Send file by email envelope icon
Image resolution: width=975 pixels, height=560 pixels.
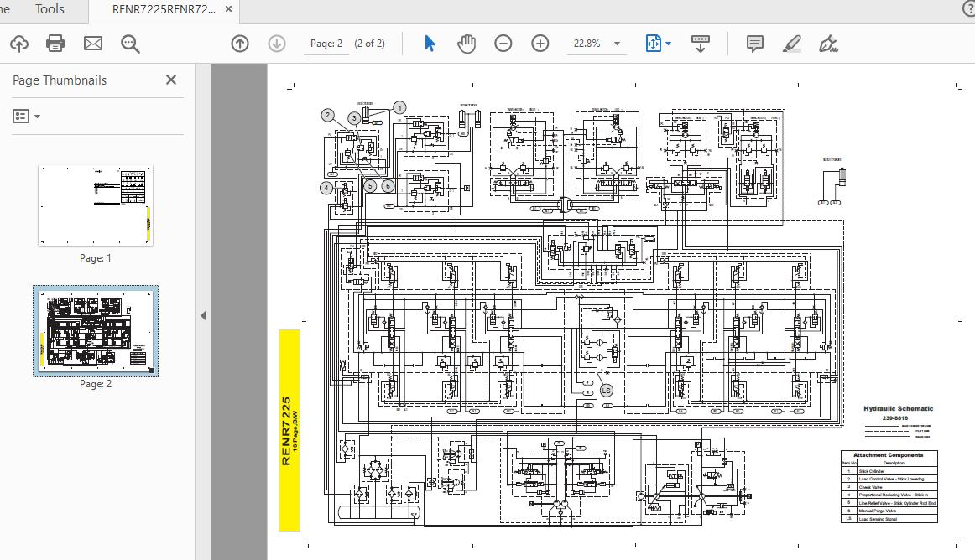(93, 44)
